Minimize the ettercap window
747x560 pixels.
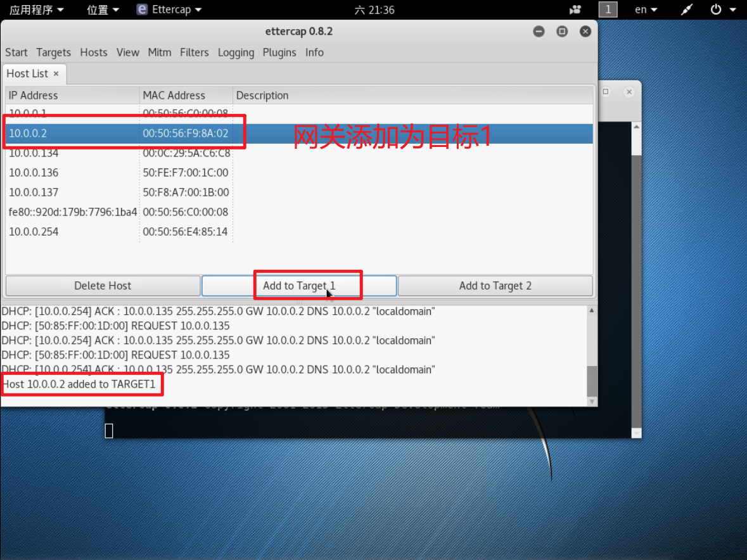pyautogui.click(x=539, y=32)
